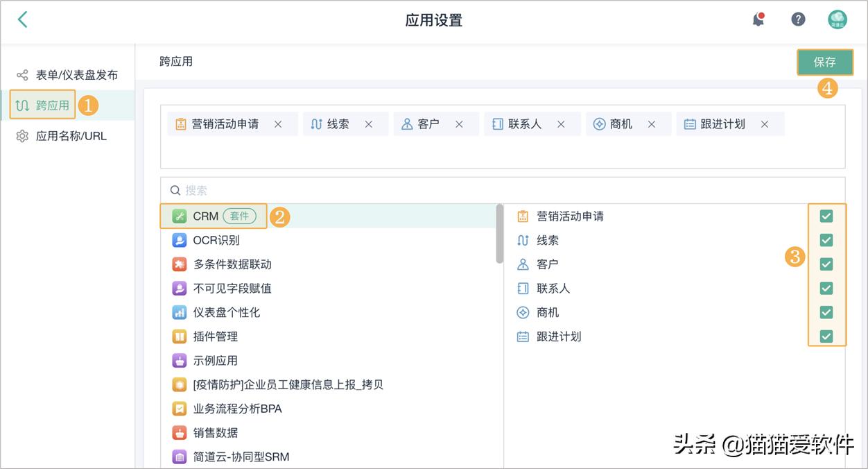
Task: Select the CRM 套件 entry
Action: tap(211, 216)
